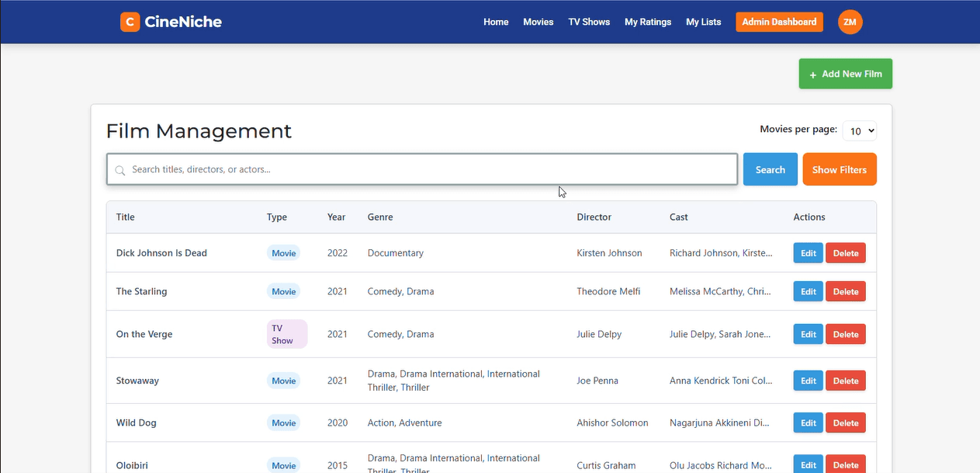Focus the film search input field
The width and height of the screenshot is (980, 473).
[x=422, y=169]
